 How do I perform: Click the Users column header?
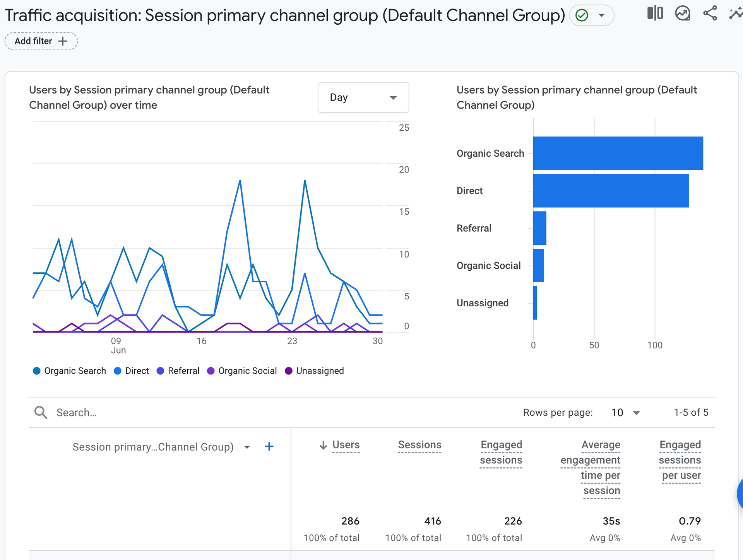346,445
